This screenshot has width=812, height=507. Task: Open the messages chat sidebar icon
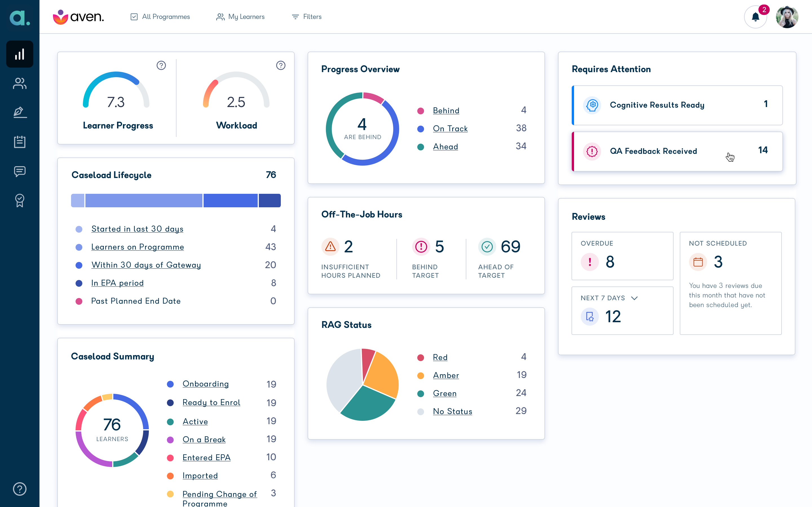click(x=19, y=171)
